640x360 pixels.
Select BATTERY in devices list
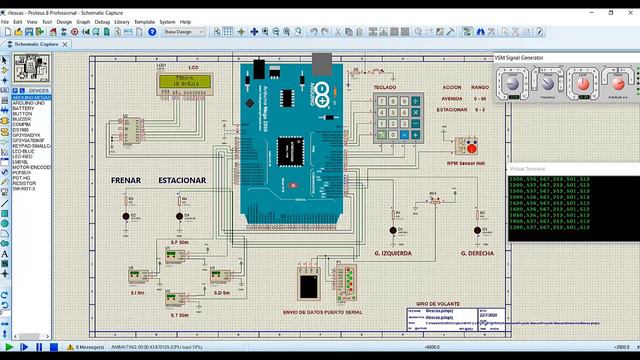coord(23,109)
